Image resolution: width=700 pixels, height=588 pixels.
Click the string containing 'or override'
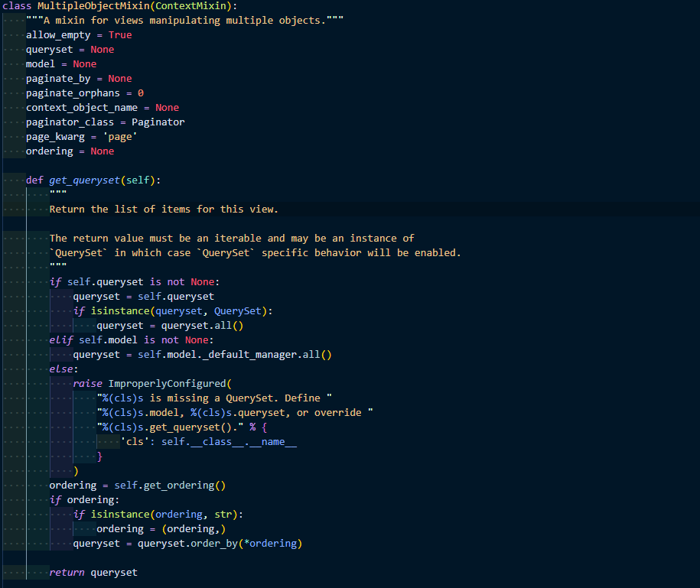(235, 413)
